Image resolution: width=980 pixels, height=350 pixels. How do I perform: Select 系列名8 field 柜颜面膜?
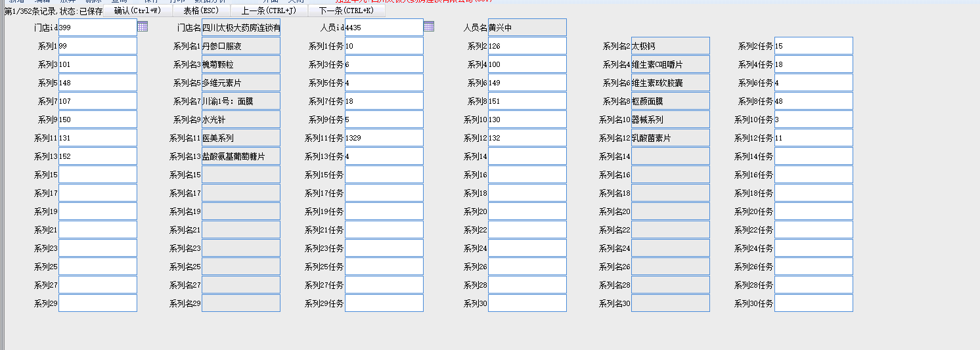click(x=671, y=101)
